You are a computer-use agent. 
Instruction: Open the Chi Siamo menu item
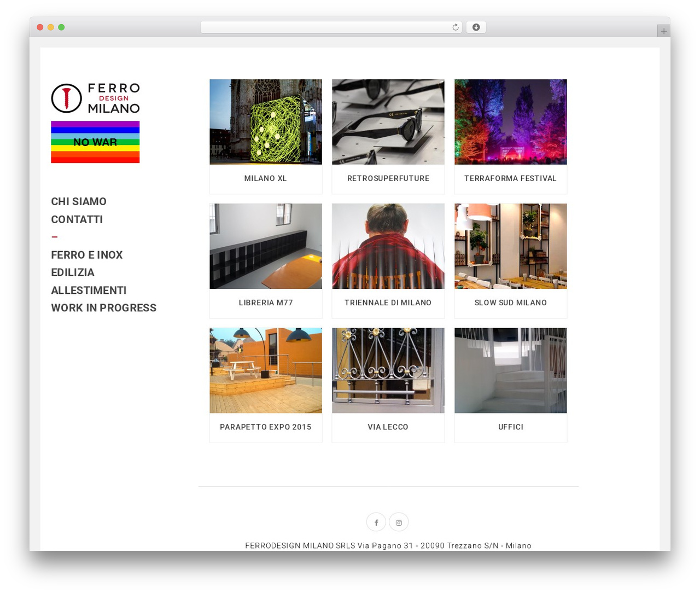(x=79, y=201)
